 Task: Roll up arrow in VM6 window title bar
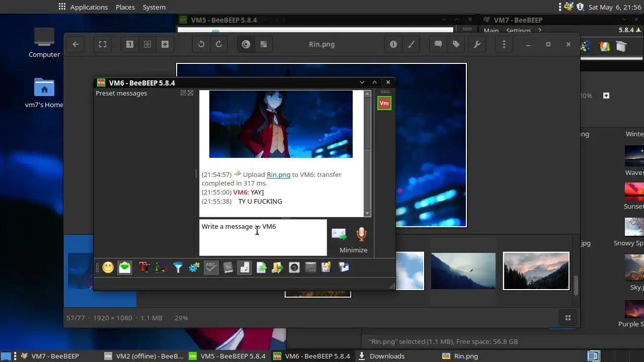pos(374,82)
